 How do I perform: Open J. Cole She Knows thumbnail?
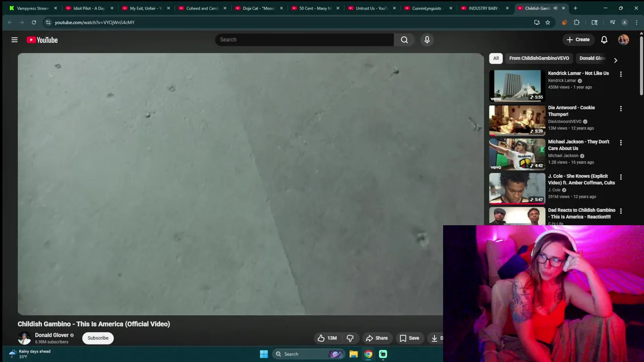coord(517,189)
